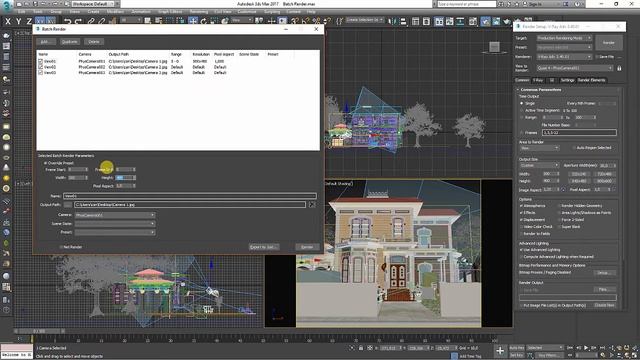Screen dimensions: 640x360
Task: Toggle the View03 checkbox in batch list
Action: (40, 73)
